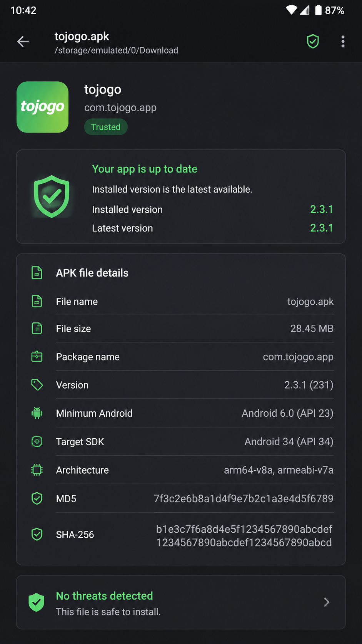The image size is (362, 644).
Task: Tap the large shield checkmark in update card
Action: click(52, 196)
